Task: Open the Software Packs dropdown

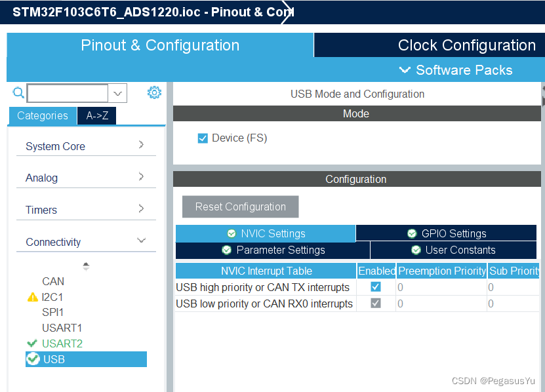Action: pyautogui.click(x=456, y=70)
